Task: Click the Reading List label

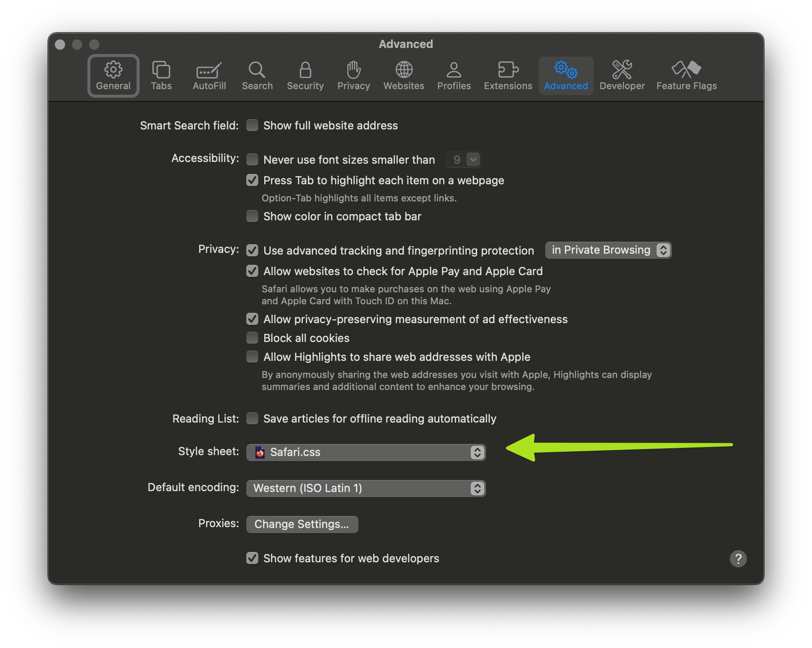Action: coord(206,419)
